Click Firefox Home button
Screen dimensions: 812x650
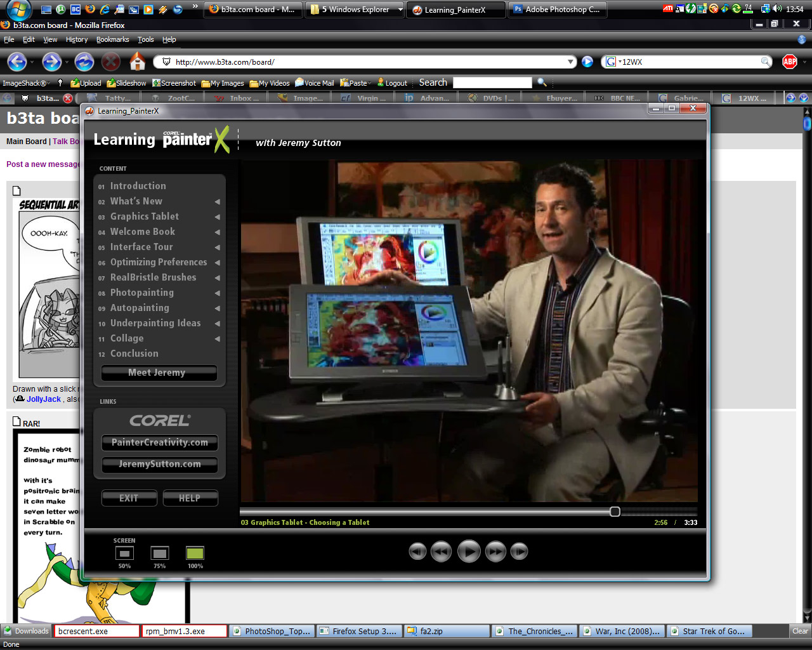[138, 62]
